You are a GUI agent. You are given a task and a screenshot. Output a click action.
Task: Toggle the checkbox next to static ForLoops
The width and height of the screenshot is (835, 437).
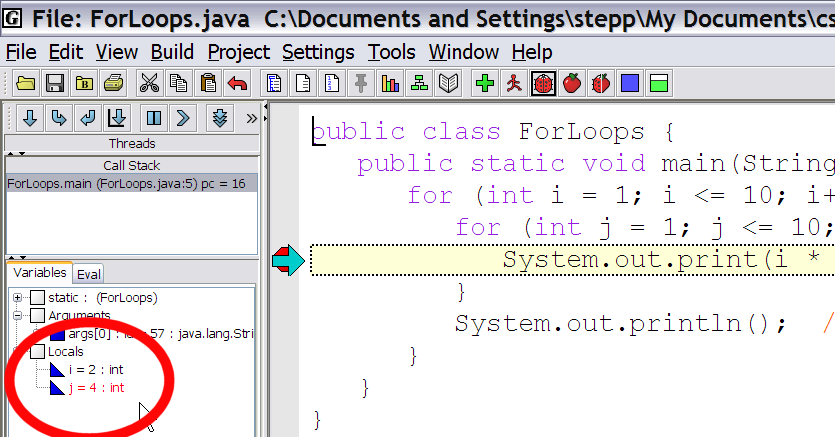click(x=38, y=298)
